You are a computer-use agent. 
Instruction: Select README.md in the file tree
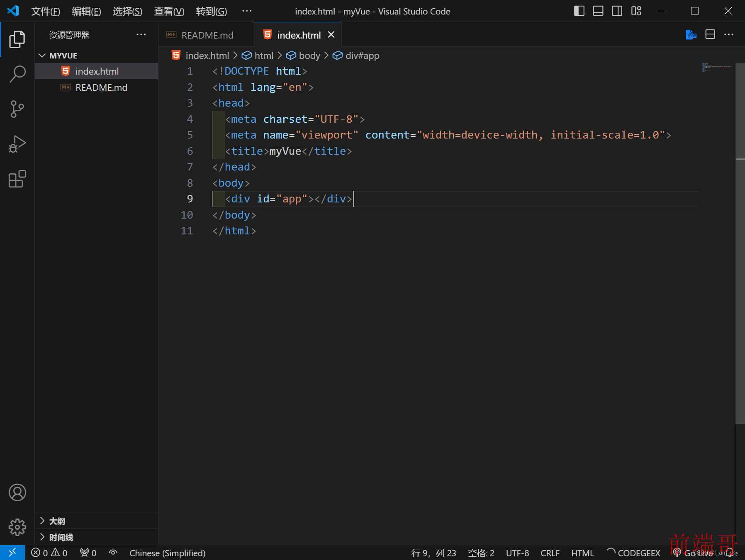pyautogui.click(x=96, y=88)
